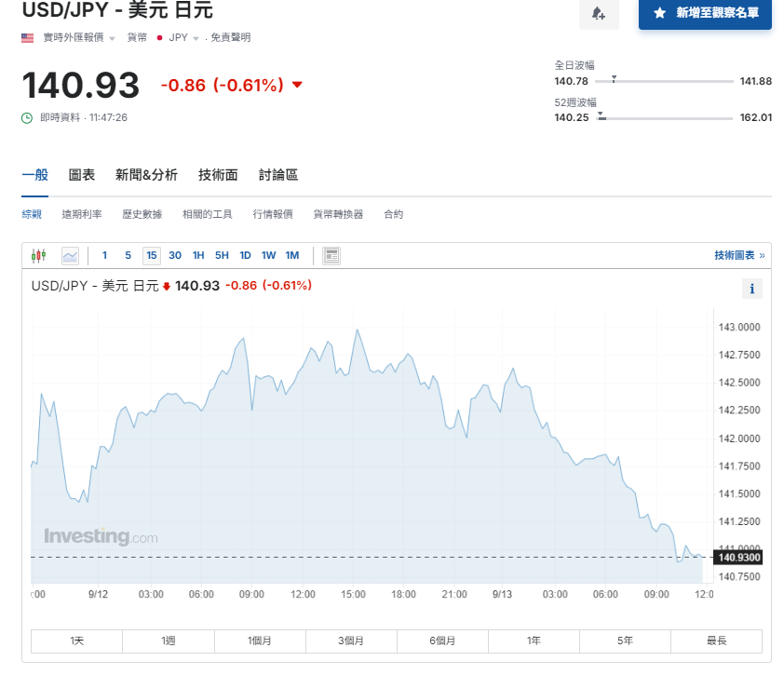The image size is (784, 688).
Task: Click the 162.01 52-week high value
Action: click(756, 117)
